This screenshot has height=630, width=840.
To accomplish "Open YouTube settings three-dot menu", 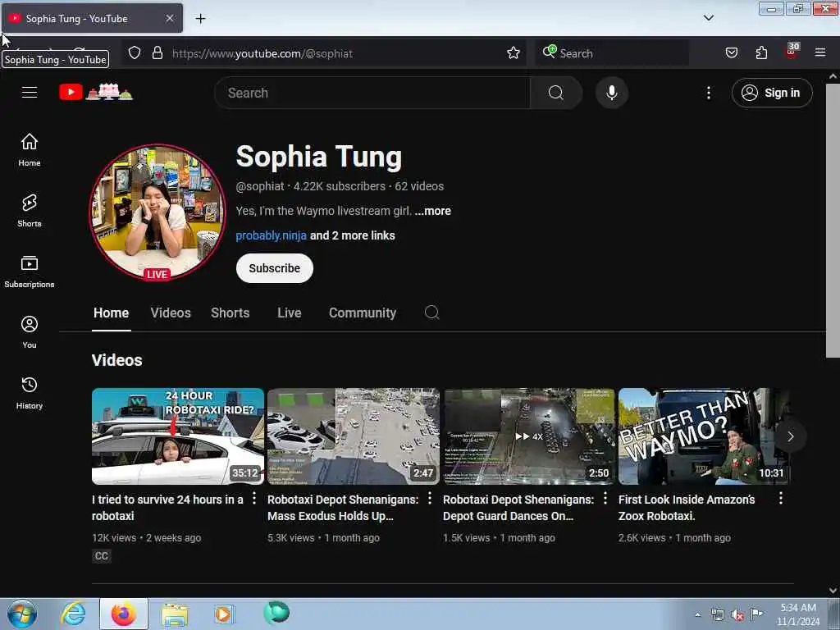I will coord(708,93).
